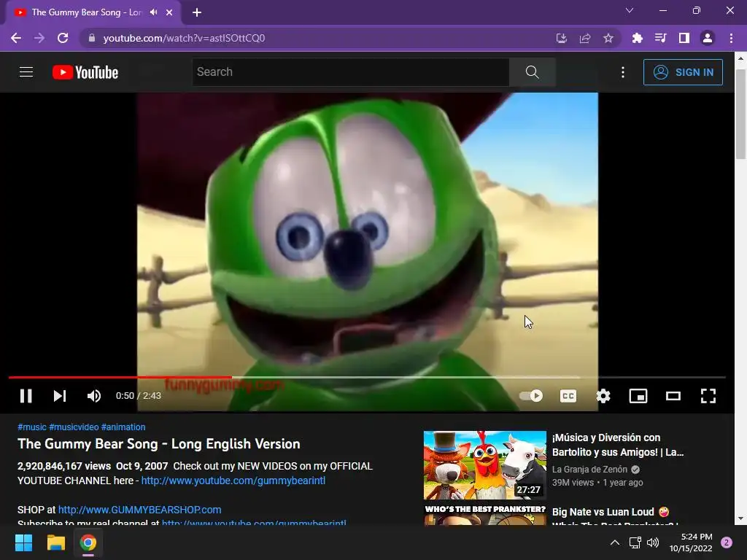Open Windows Start menu

click(23, 542)
